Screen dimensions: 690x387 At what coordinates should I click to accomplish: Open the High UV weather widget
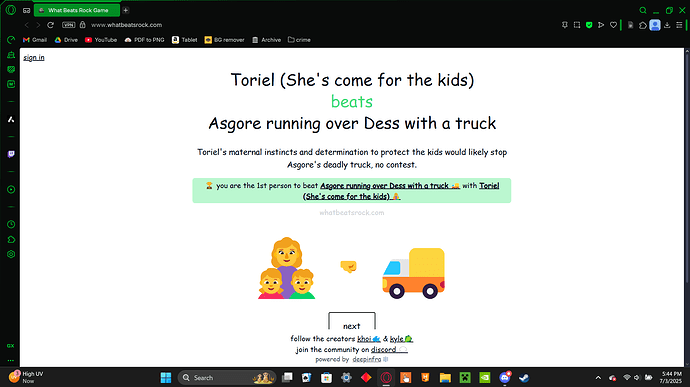(26, 377)
